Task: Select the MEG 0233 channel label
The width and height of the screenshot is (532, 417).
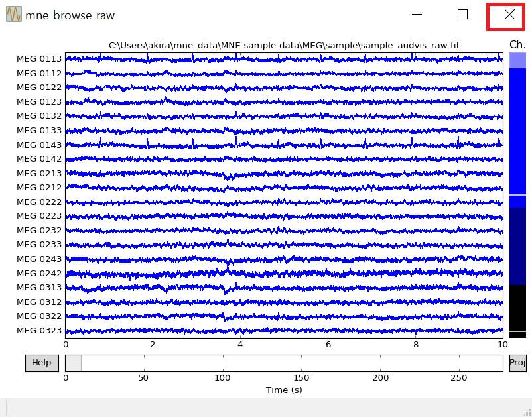Action: coord(39,245)
